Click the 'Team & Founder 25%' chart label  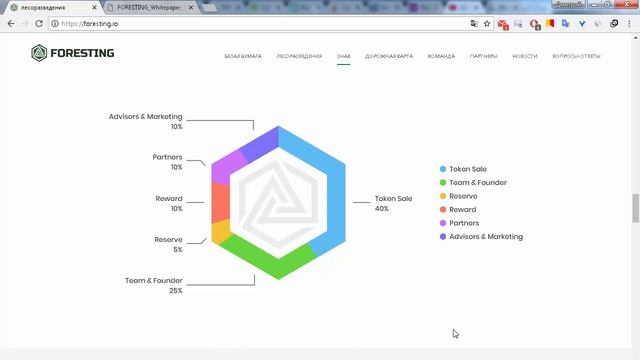[x=154, y=285]
